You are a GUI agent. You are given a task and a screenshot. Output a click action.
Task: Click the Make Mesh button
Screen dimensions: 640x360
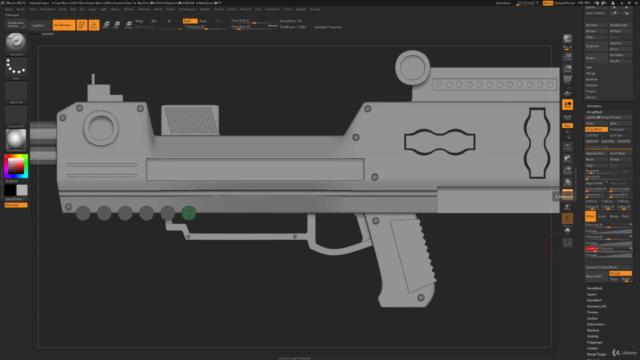coord(596,276)
